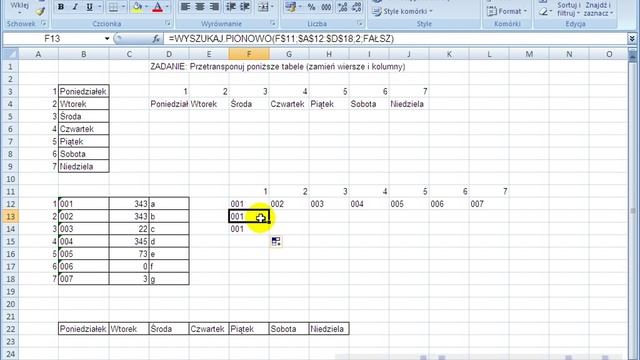This screenshot has width=640, height=360.
Task: Select column L header
Action: coord(489,54)
